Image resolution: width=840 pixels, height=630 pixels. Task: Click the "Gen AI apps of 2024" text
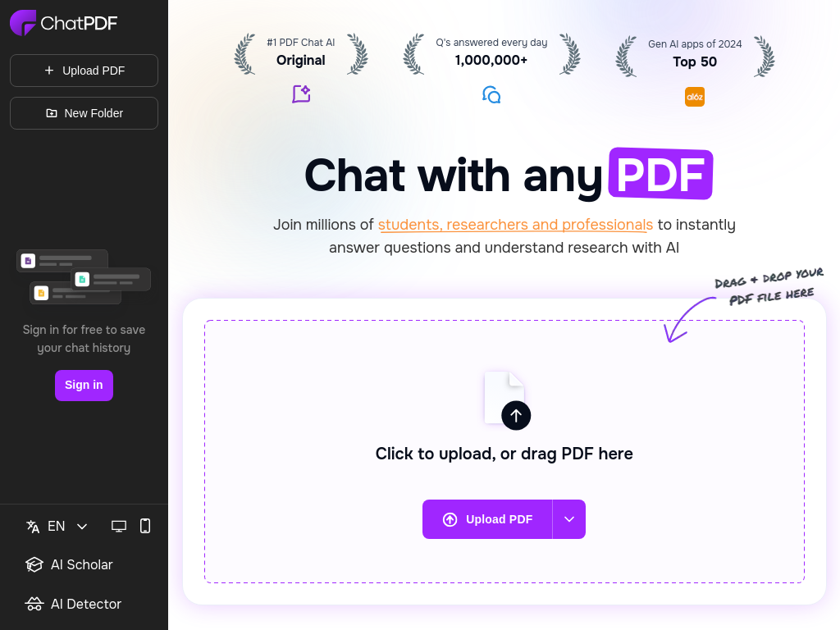[x=695, y=44]
